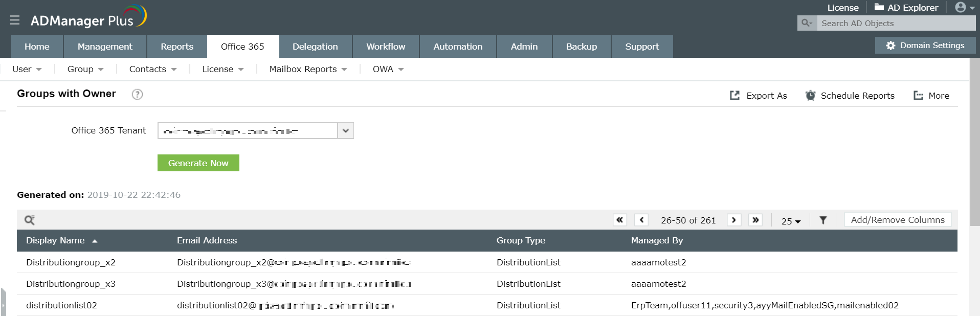980x316 pixels.
Task: Open the user account menu
Action: coord(964,8)
